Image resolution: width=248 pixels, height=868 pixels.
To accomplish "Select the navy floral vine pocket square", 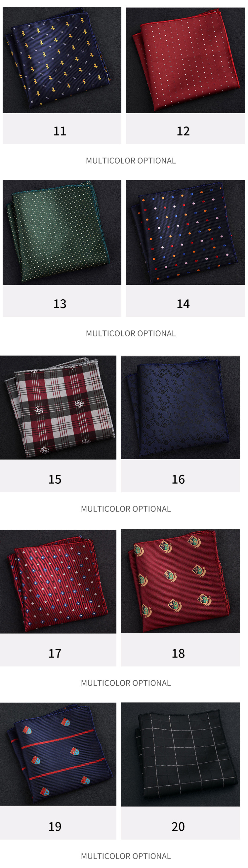I will pos(180,407).
